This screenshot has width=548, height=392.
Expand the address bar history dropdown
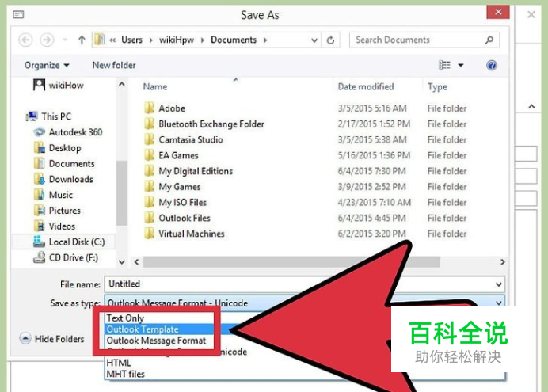point(314,40)
